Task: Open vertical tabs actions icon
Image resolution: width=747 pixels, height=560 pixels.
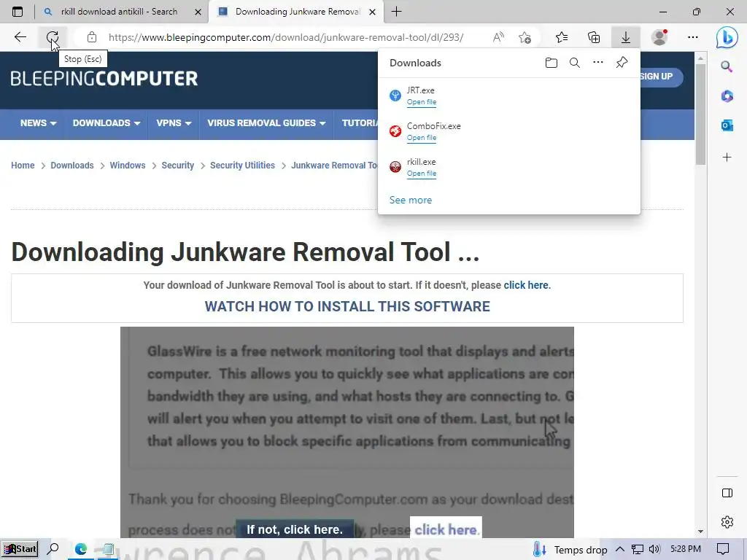Action: point(18,12)
